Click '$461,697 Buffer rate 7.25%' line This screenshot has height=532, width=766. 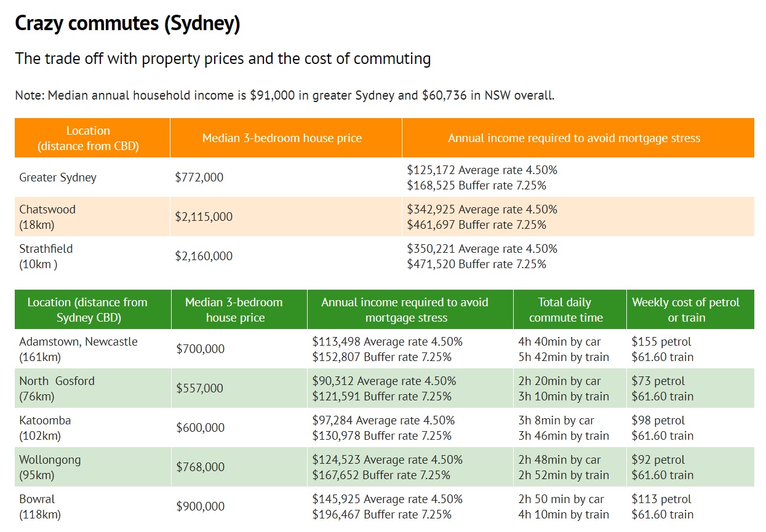(x=477, y=224)
